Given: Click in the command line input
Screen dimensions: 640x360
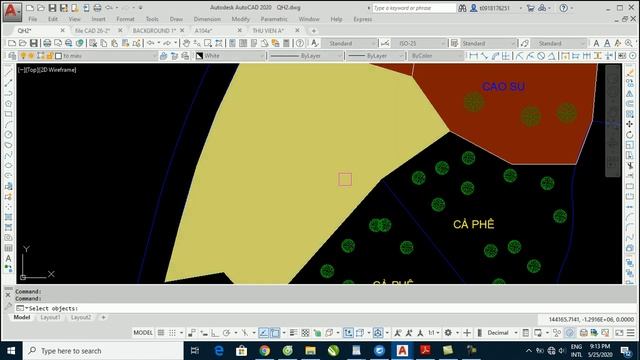Looking at the screenshot, I should tap(327, 308).
